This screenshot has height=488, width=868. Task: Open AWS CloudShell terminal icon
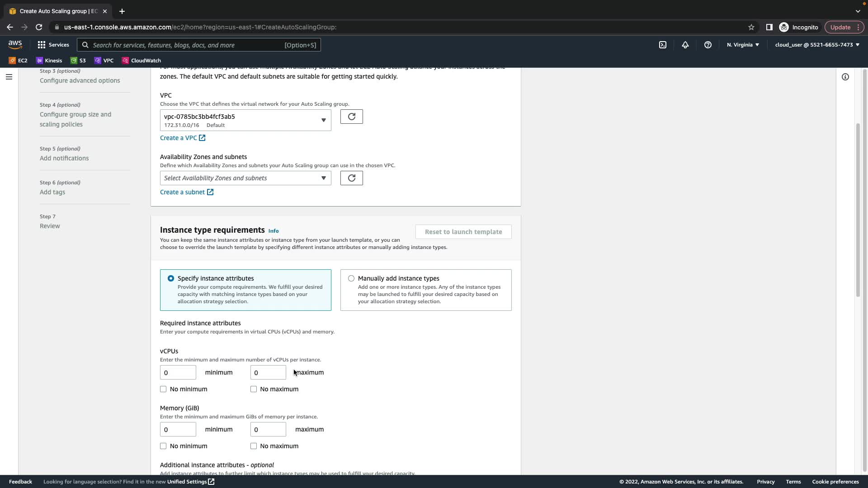[x=662, y=45]
